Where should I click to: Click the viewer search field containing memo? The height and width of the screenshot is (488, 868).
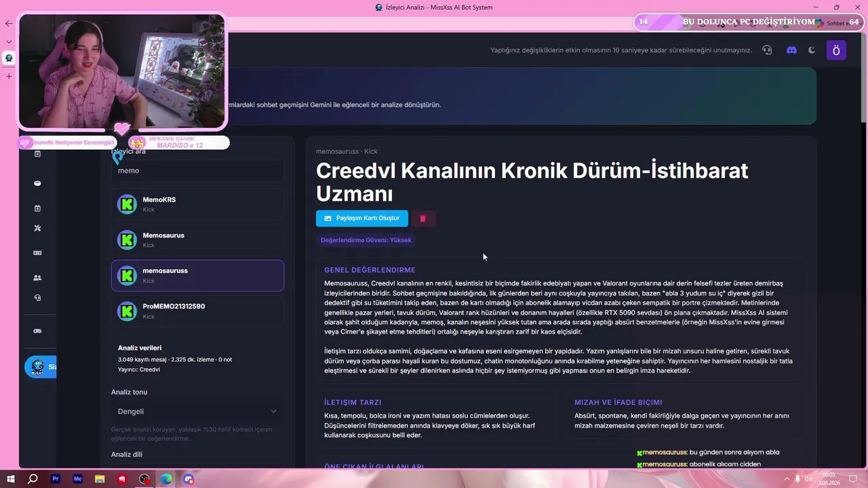pyautogui.click(x=197, y=171)
